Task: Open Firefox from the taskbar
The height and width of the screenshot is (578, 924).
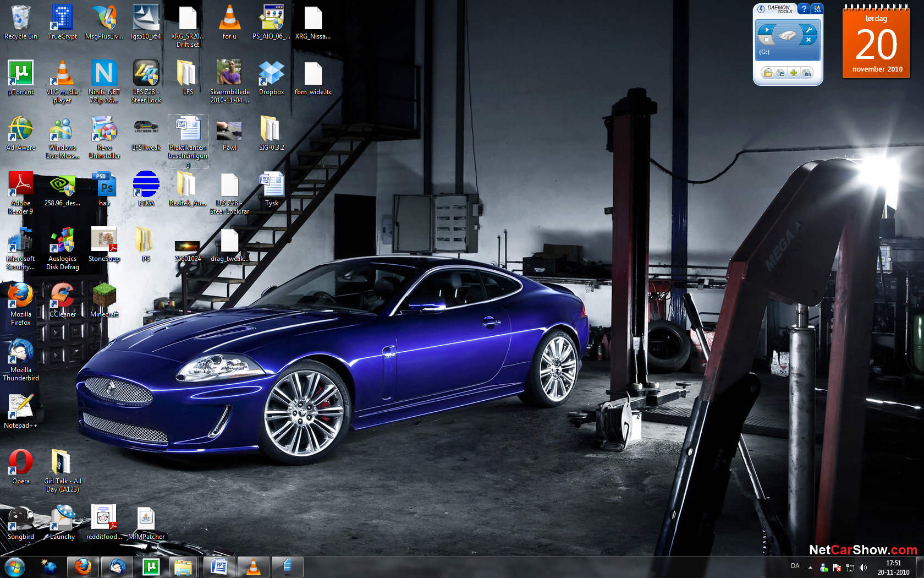Action: coord(83,567)
